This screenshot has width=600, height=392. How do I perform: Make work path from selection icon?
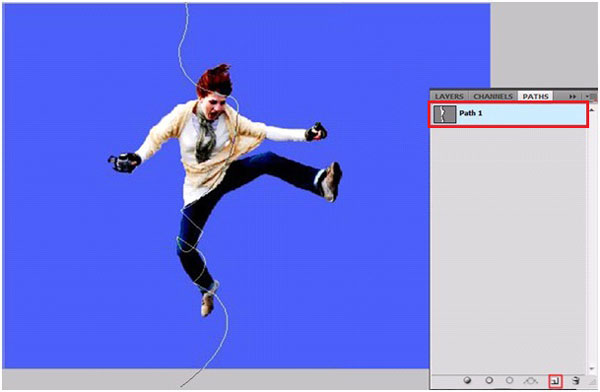531,381
